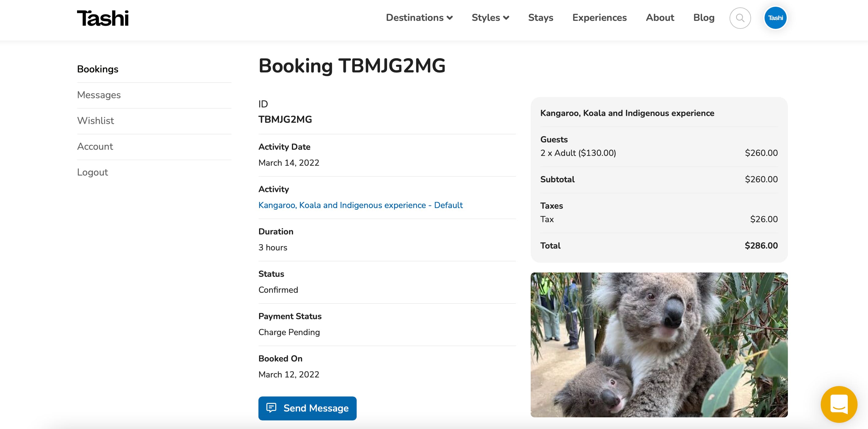This screenshot has height=429, width=868.
Task: Click the Total label
Action: pos(550,246)
